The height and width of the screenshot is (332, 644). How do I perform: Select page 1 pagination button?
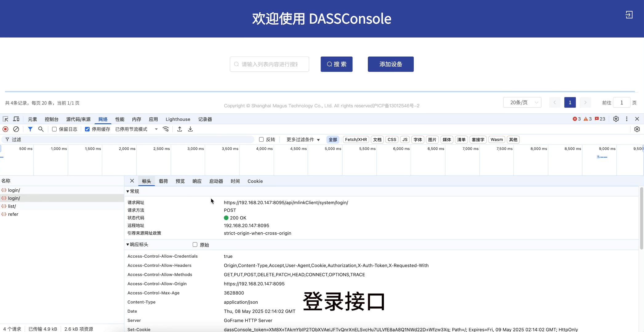click(570, 102)
